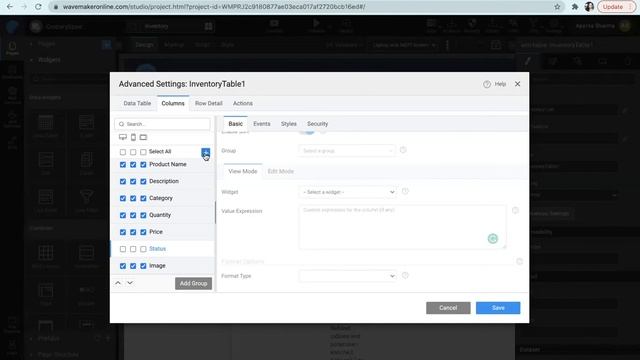This screenshot has height=360, width=640.
Task: Select the Status column row
Action: pyautogui.click(x=162, y=249)
